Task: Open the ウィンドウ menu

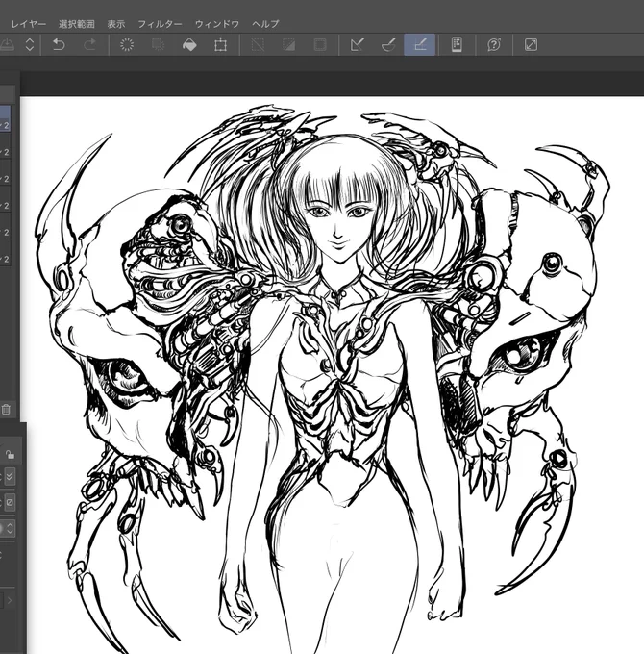Action: click(x=217, y=24)
